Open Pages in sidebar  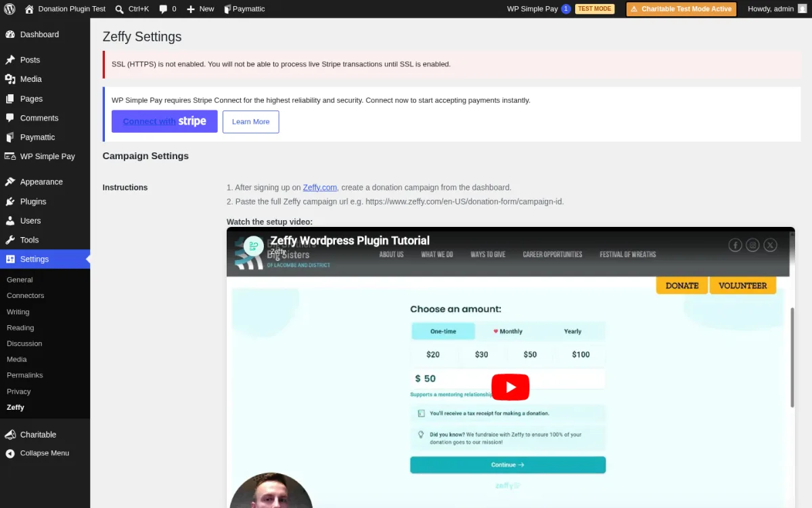click(x=45, y=99)
